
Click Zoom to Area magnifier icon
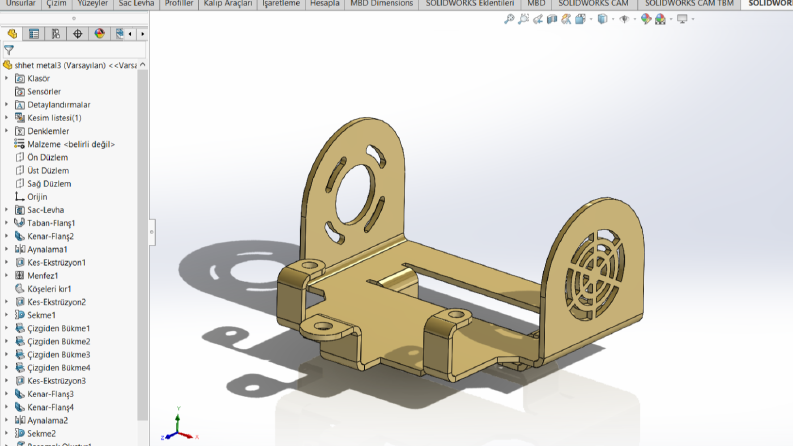click(x=523, y=19)
